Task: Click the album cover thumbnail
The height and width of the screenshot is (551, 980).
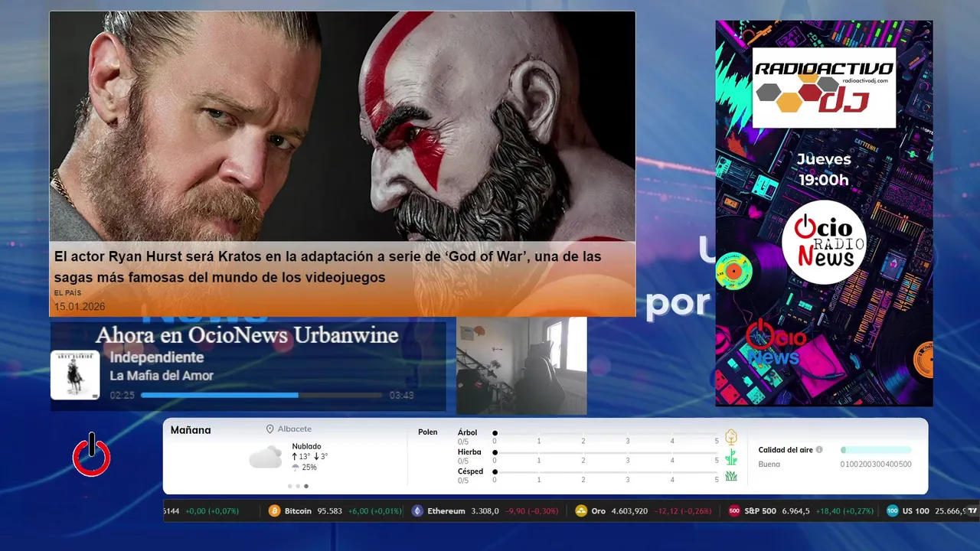Action: coord(75,375)
